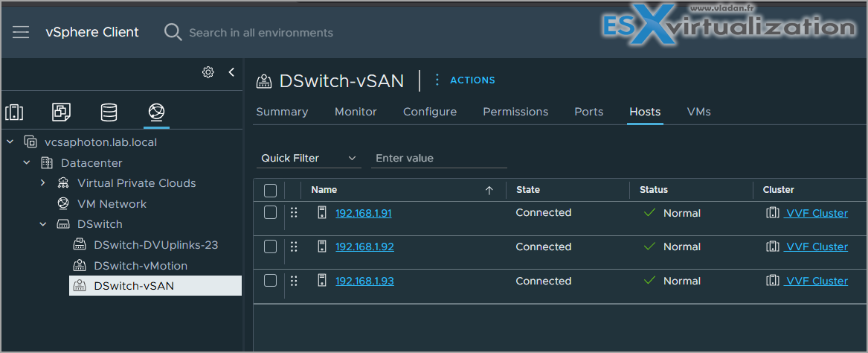This screenshot has height=353, width=868.
Task: Click the Datacenter building icon
Action: pos(47,163)
